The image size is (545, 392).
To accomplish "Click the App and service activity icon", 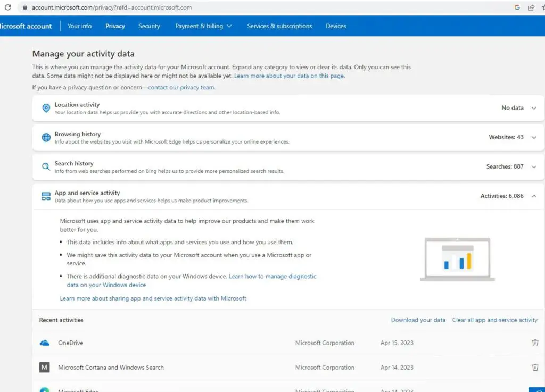I will pos(46,196).
